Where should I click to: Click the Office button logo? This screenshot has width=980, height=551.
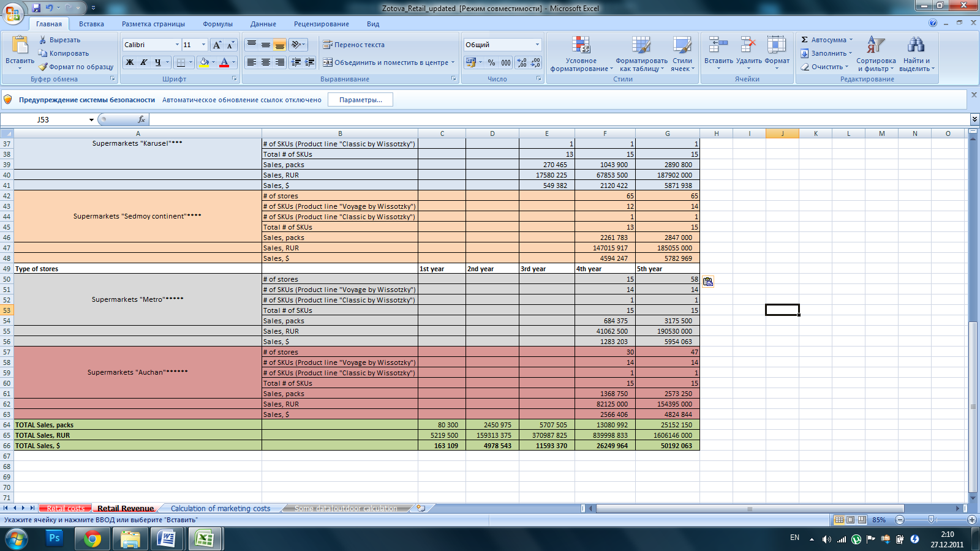[x=13, y=13]
